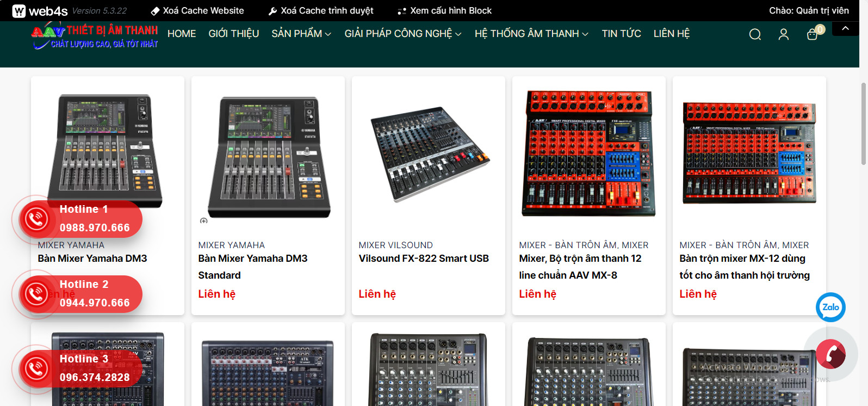Click the user account icon
The width and height of the screenshot is (868, 406).
783,35
